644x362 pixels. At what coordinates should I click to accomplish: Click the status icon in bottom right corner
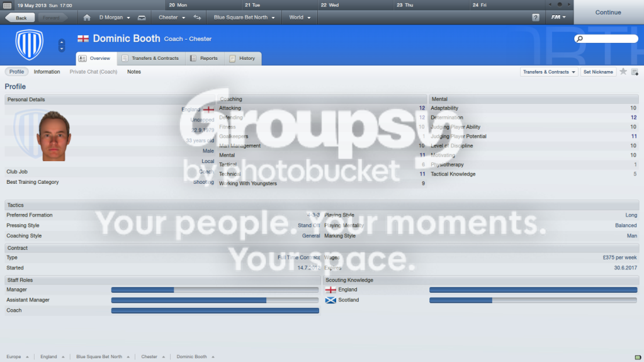coord(638,357)
